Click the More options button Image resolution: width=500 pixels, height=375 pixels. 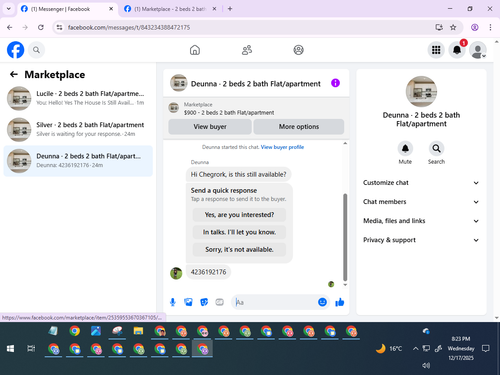click(299, 127)
